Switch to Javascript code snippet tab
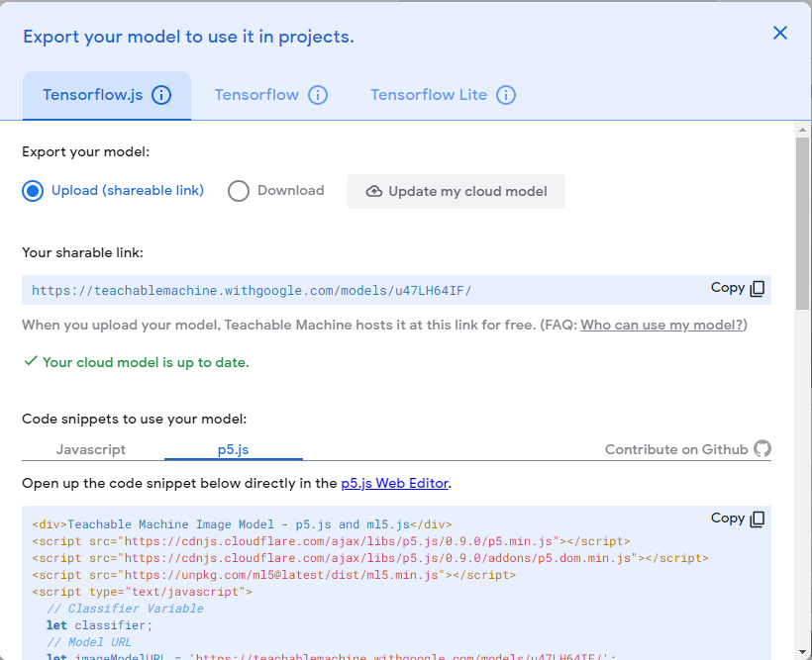The image size is (812, 660). pyautogui.click(x=91, y=449)
